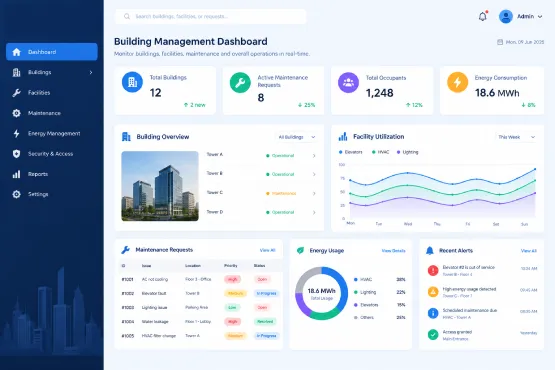Select Reports in the sidebar
Screen dimensions: 555x370
(52, 174)
